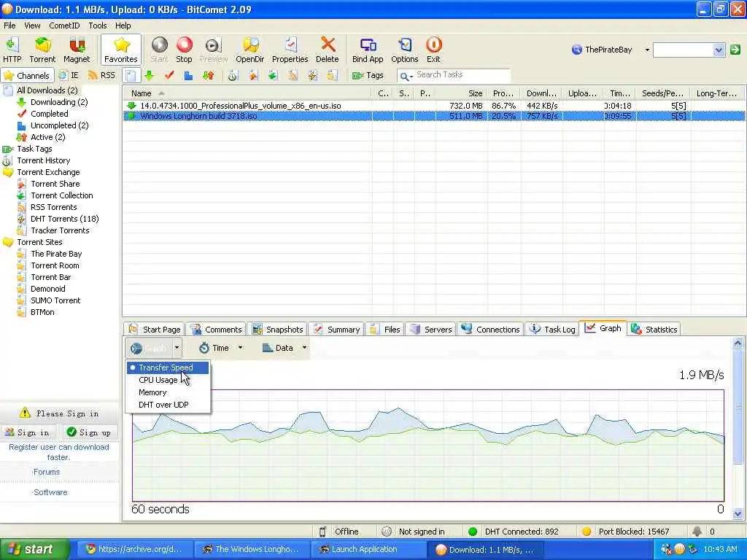Click the Bind App icon

(x=368, y=50)
